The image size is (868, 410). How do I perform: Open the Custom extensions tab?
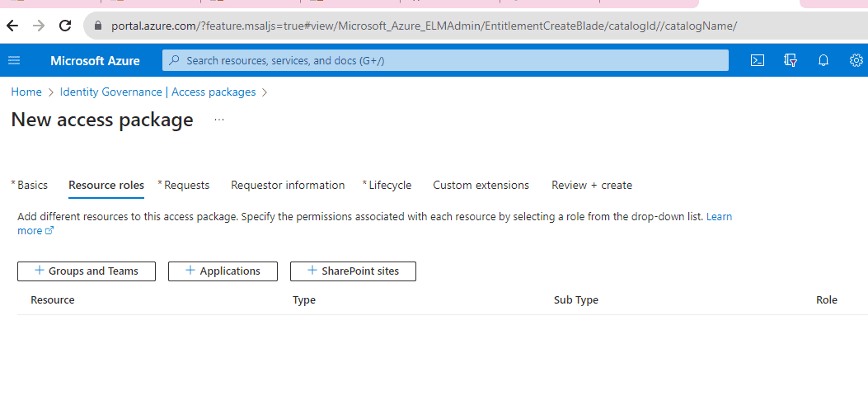[481, 185]
